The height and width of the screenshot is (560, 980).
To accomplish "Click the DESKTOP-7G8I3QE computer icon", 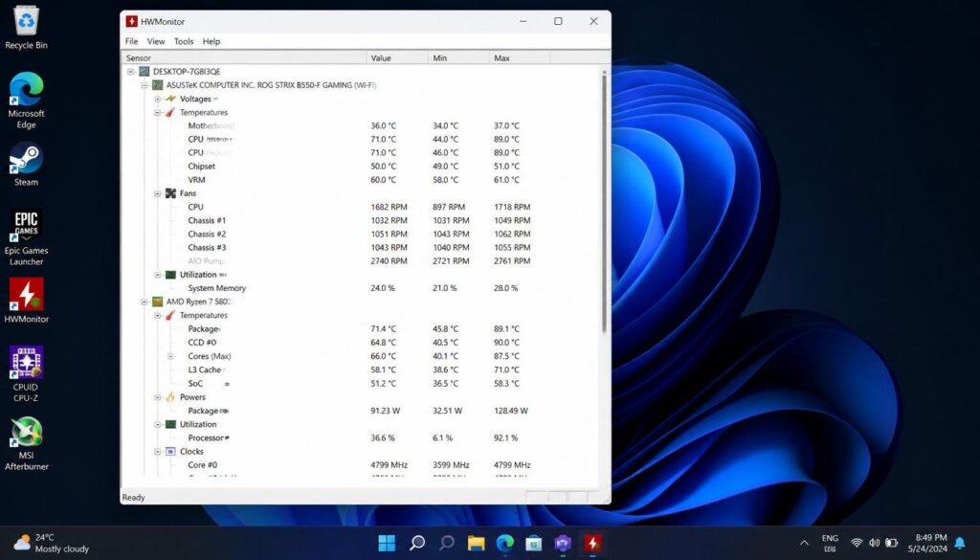I will (x=145, y=71).
